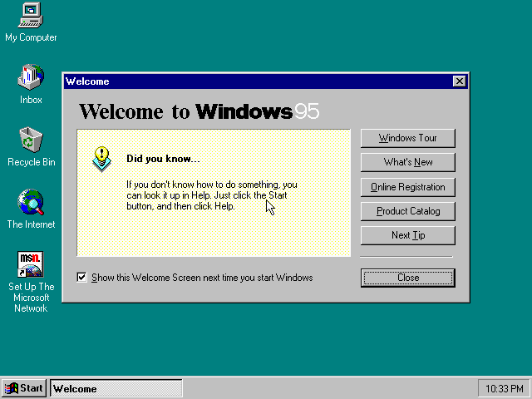Launch the Windows Tour
The height and width of the screenshot is (399, 532).
tap(408, 138)
